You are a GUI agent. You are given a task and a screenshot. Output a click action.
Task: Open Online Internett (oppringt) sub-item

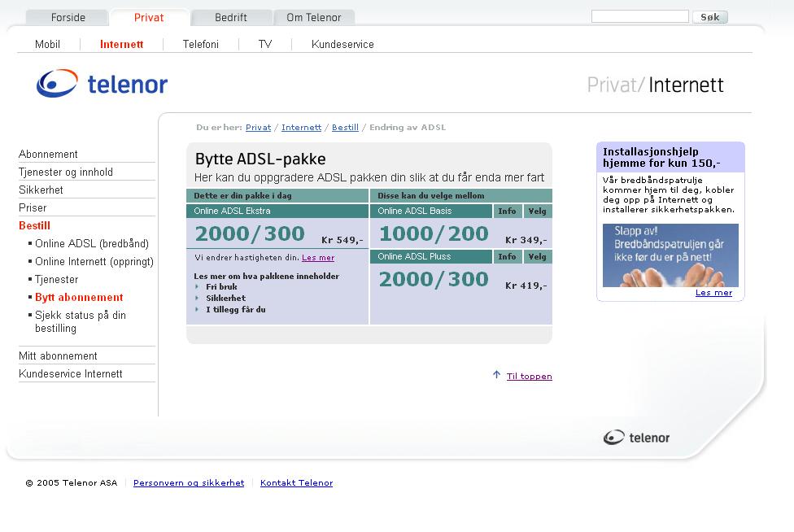[94, 262]
